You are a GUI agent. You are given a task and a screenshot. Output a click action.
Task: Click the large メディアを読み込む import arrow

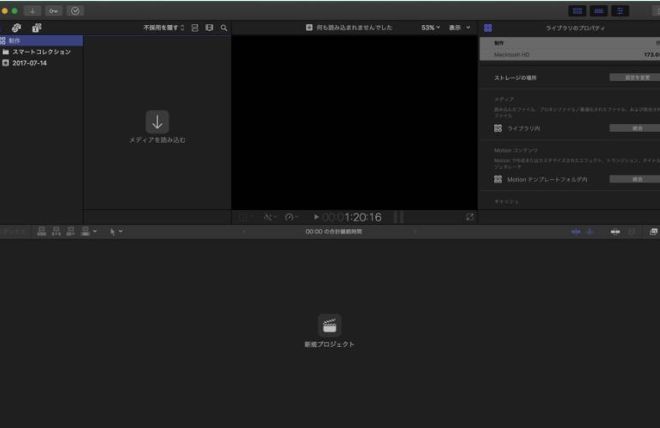coord(157,122)
